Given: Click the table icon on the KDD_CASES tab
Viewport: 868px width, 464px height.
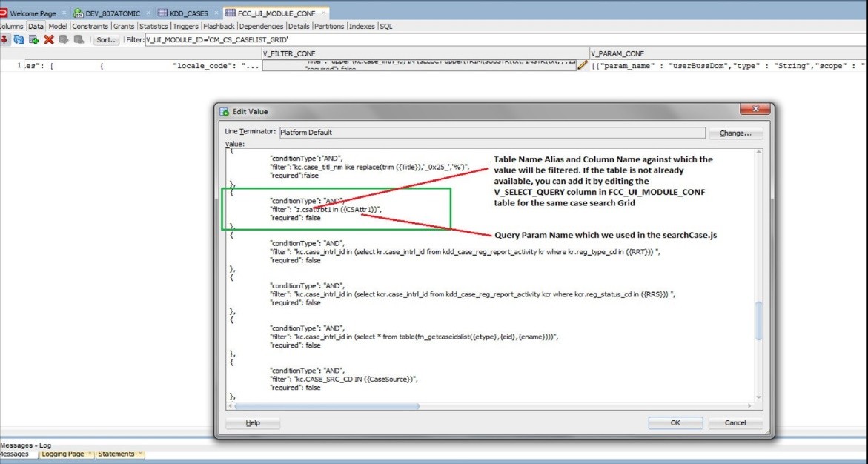Looking at the screenshot, I should (x=165, y=13).
